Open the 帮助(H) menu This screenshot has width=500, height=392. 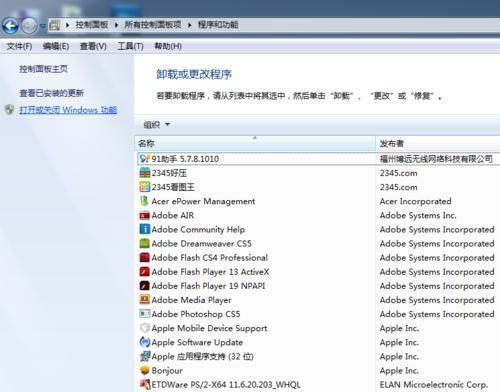168,46
